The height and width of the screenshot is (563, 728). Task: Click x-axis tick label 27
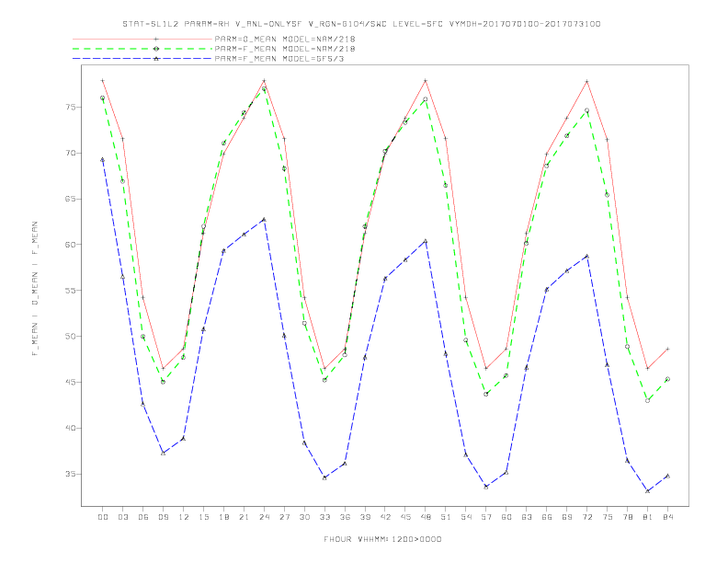click(x=284, y=517)
